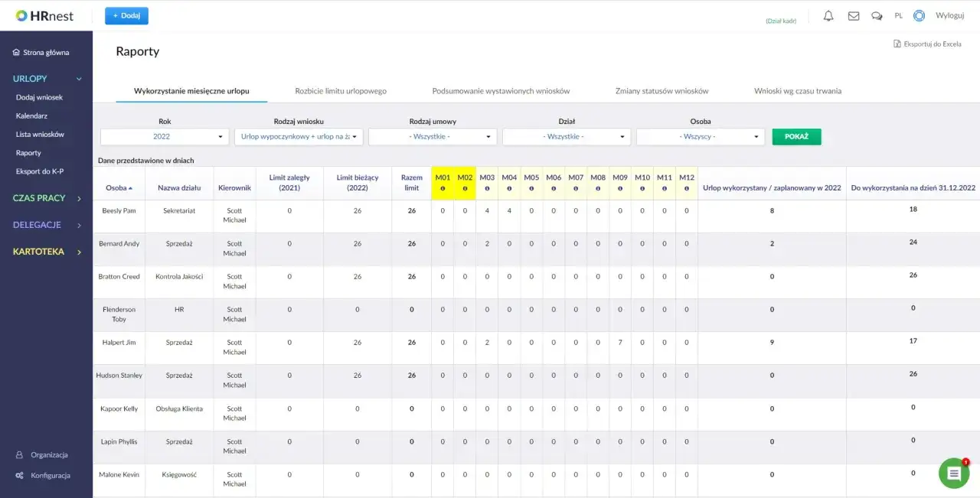Click the green live chat widget icon
980x498 pixels.
(954, 474)
